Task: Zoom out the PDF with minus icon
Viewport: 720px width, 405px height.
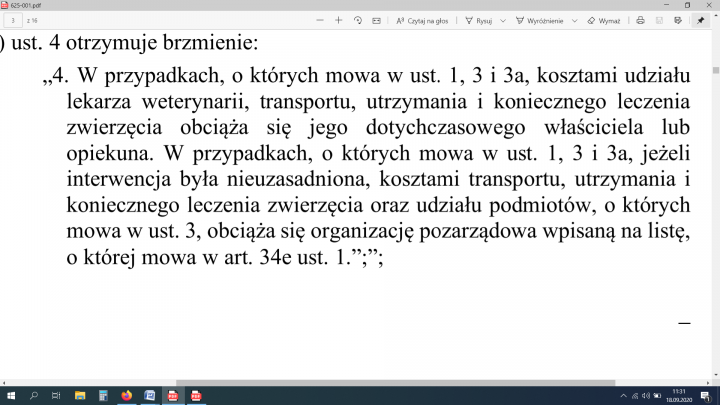Action: click(x=320, y=21)
